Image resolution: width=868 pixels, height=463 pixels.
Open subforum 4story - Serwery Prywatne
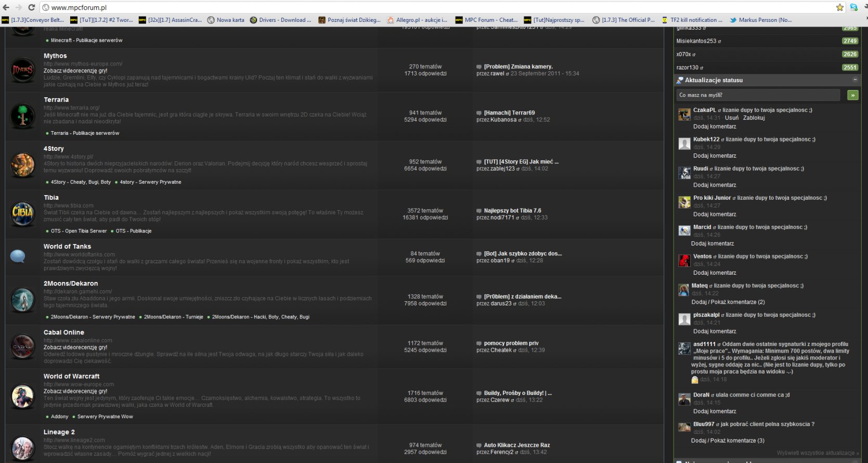pyautogui.click(x=150, y=182)
